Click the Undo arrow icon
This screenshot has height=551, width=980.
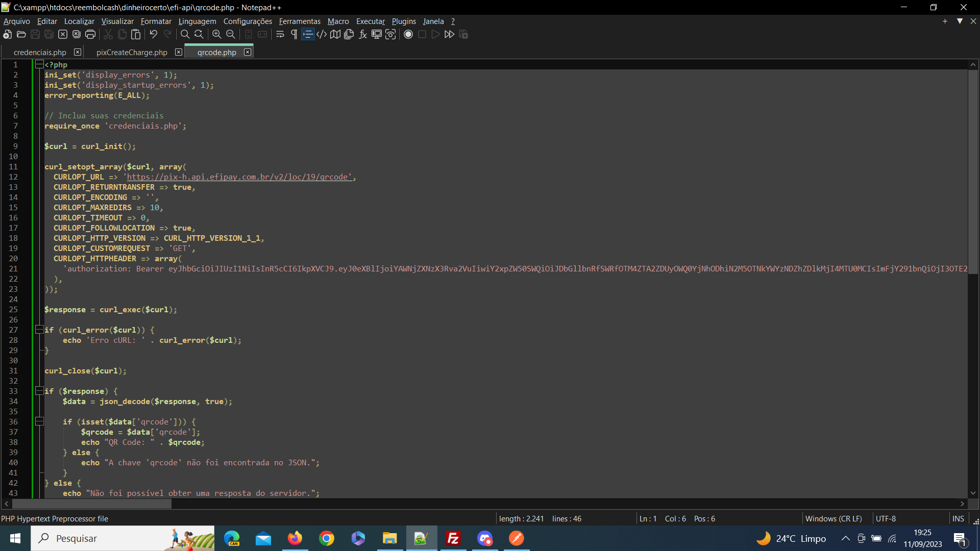[x=153, y=34]
